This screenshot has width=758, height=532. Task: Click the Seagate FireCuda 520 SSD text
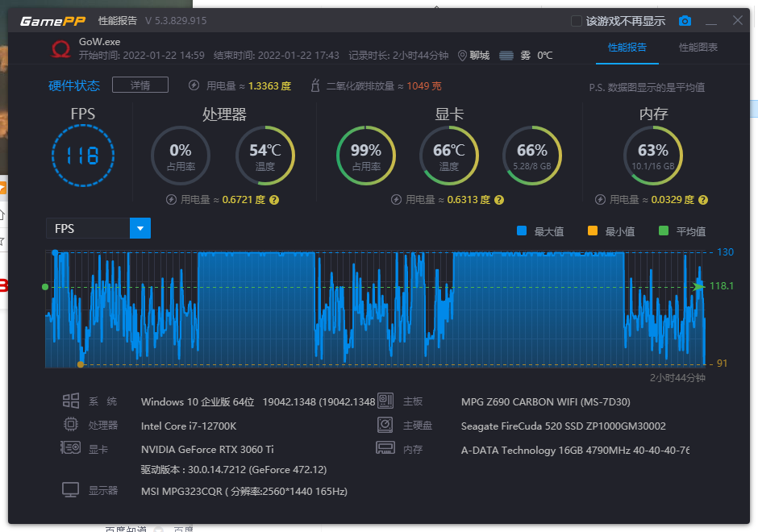[563, 426]
